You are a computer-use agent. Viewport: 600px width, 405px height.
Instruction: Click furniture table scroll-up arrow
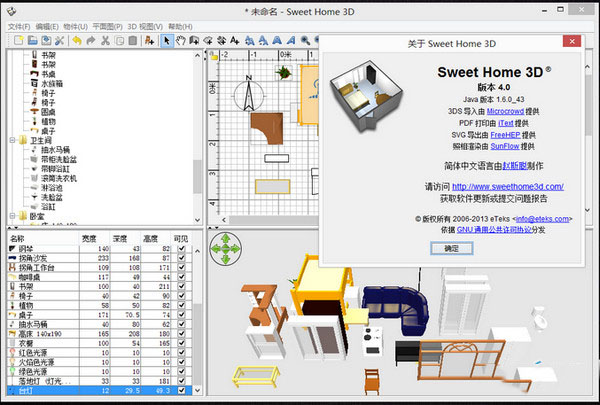[197, 251]
